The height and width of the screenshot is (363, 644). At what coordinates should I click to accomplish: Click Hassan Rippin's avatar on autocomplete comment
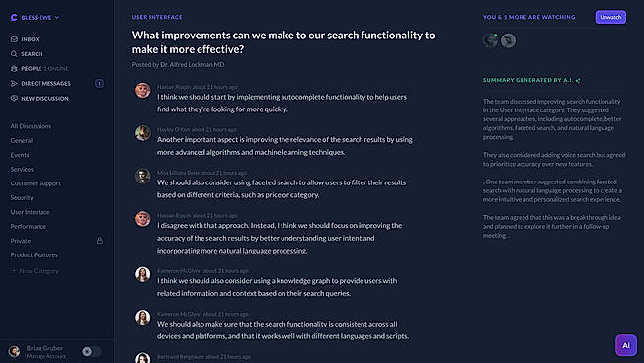(x=143, y=90)
